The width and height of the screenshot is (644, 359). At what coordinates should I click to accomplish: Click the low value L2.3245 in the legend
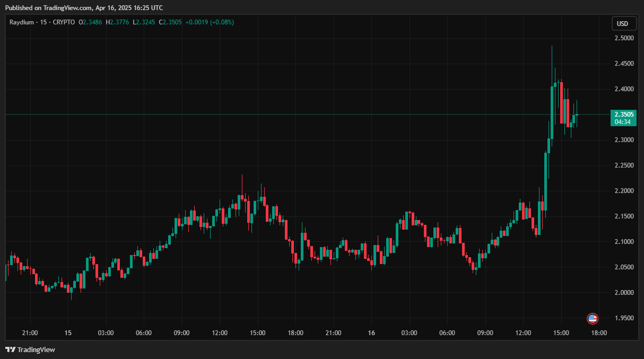point(144,22)
